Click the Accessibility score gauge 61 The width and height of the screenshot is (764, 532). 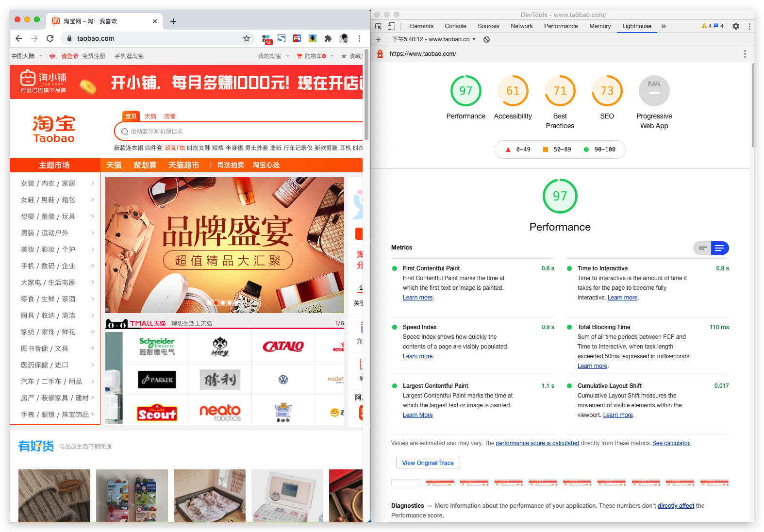click(x=513, y=91)
